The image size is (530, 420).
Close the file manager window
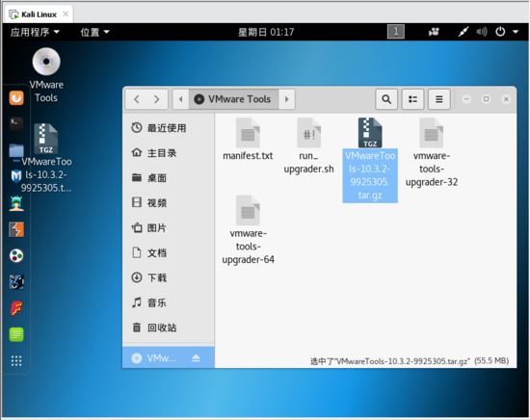tap(506, 99)
